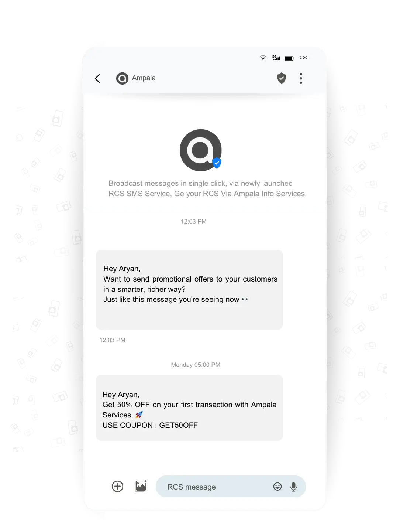Tap the large Ampala profile logo
Viewport: 393px width, 532px height.
pos(201,150)
